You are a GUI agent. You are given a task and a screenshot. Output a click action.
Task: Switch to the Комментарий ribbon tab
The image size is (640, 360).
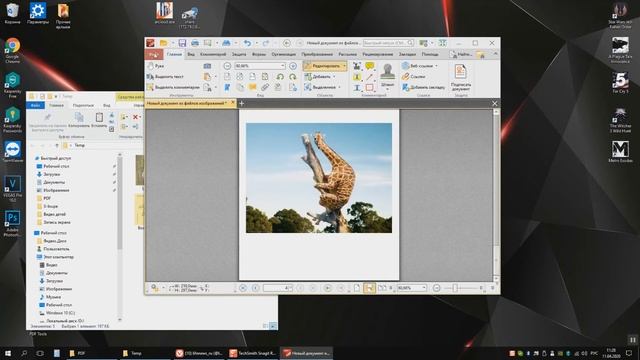[213, 54]
